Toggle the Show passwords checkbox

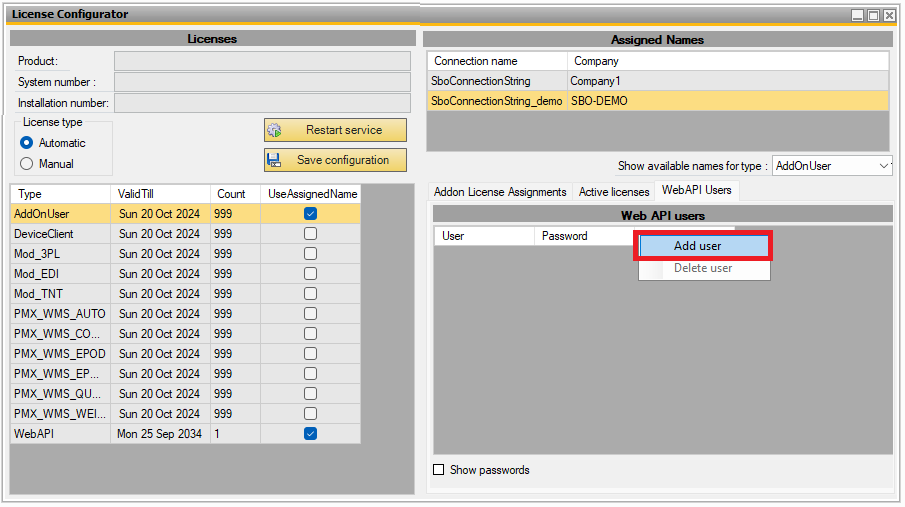(438, 470)
